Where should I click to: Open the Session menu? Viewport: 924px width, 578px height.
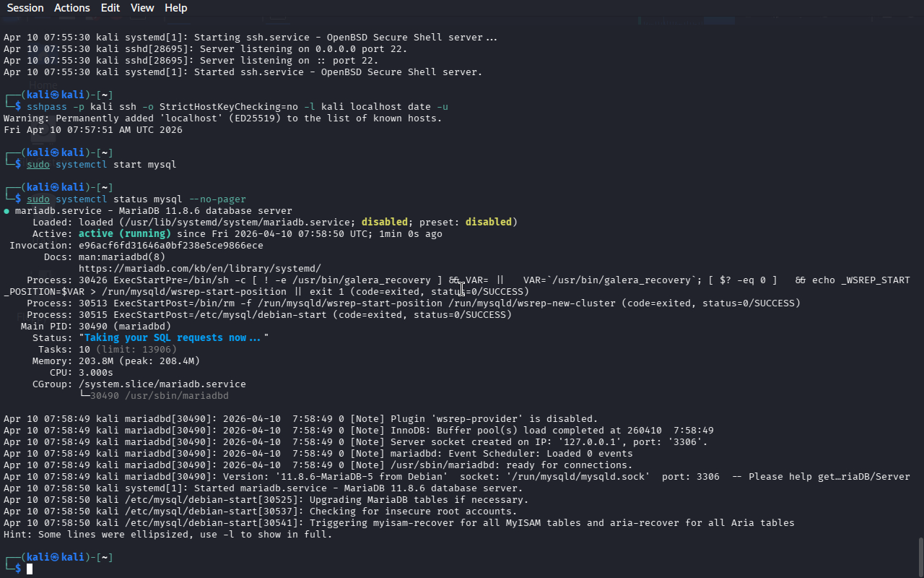pos(25,8)
